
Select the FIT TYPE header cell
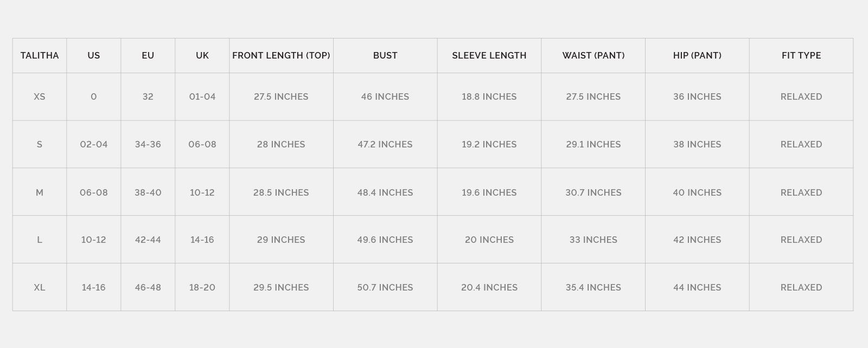coord(801,55)
